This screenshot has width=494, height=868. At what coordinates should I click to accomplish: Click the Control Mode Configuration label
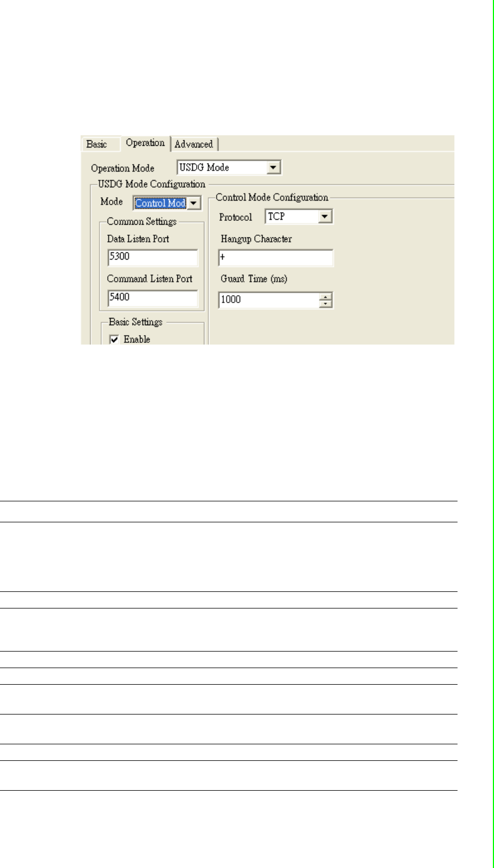(x=272, y=198)
